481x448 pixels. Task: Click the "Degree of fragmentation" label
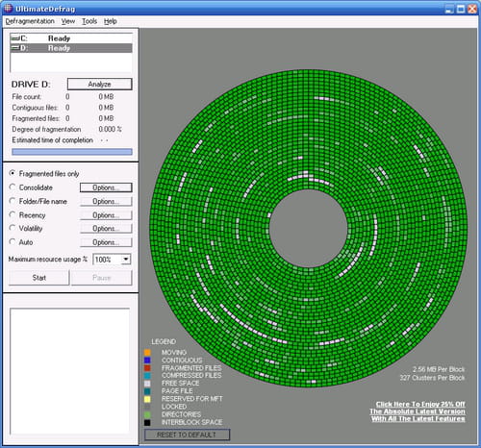(x=46, y=129)
